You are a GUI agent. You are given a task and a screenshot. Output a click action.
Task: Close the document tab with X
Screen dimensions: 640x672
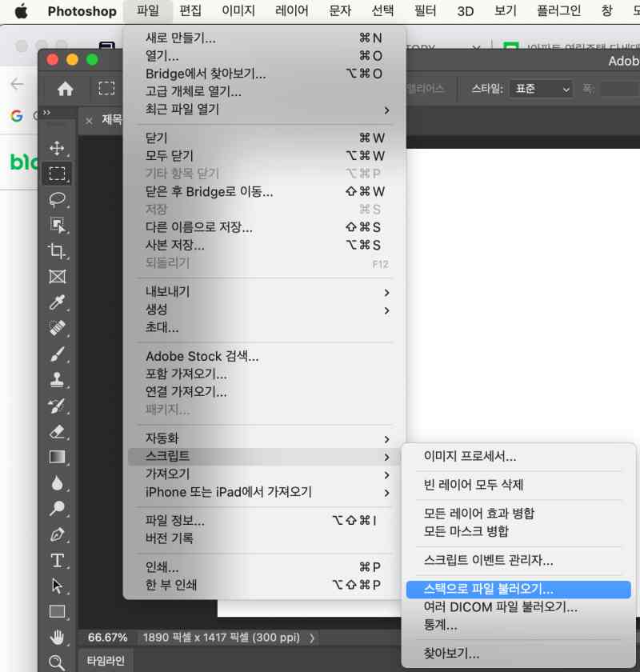pyautogui.click(x=89, y=122)
